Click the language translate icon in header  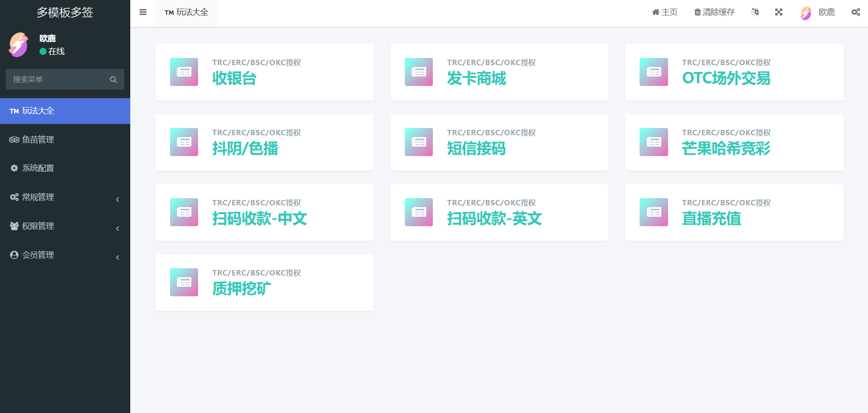click(x=755, y=12)
